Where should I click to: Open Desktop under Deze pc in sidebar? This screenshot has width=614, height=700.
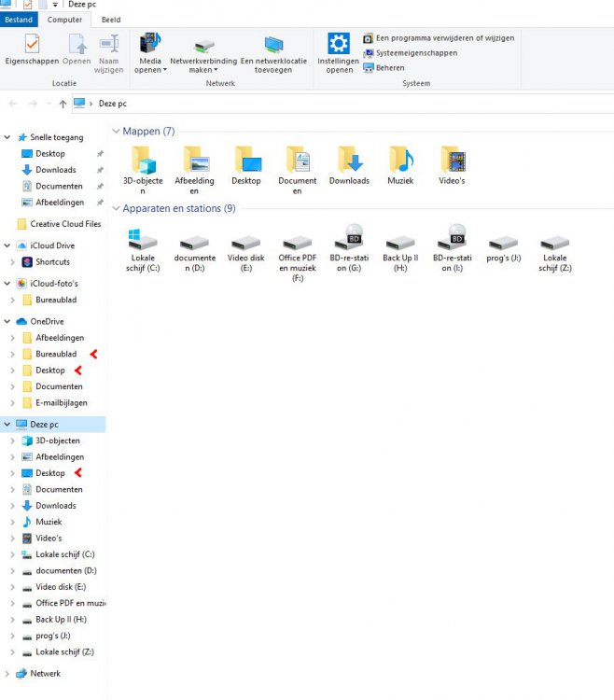coord(50,473)
